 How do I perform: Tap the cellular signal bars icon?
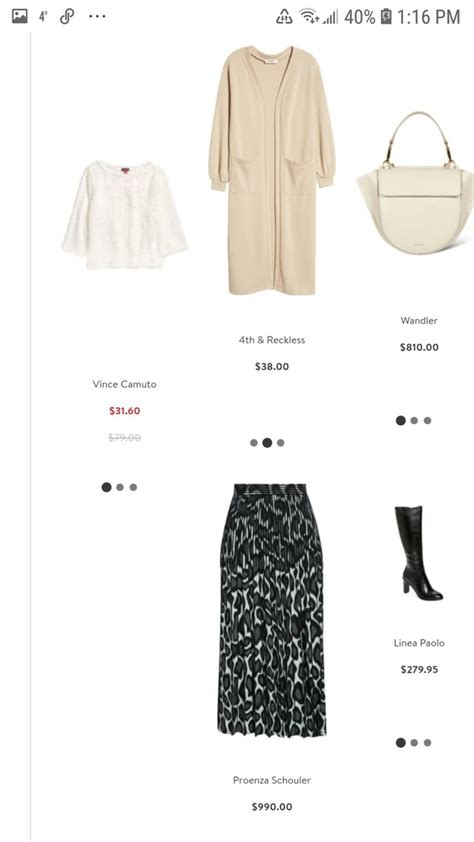point(330,17)
